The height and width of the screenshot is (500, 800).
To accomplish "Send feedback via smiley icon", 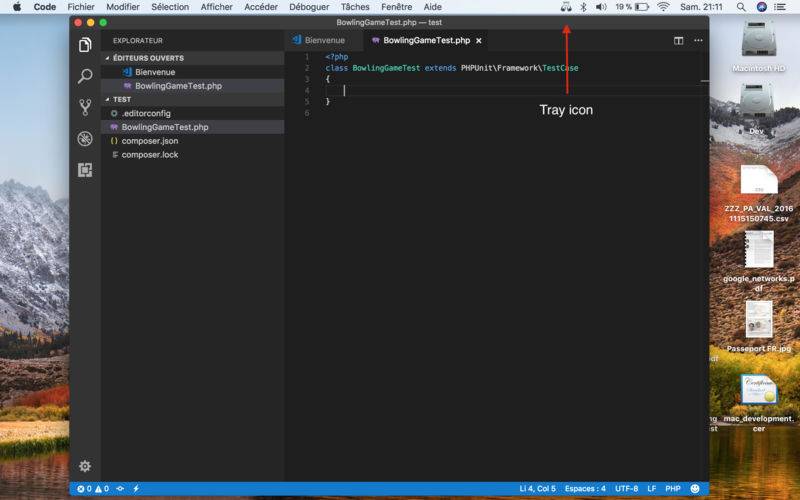I will (x=694, y=489).
